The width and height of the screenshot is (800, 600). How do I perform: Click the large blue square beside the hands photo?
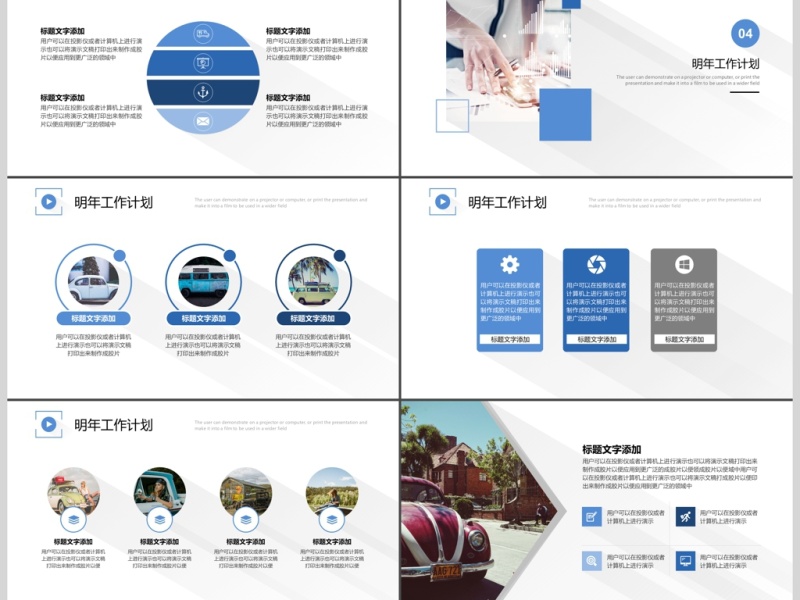pos(565,114)
